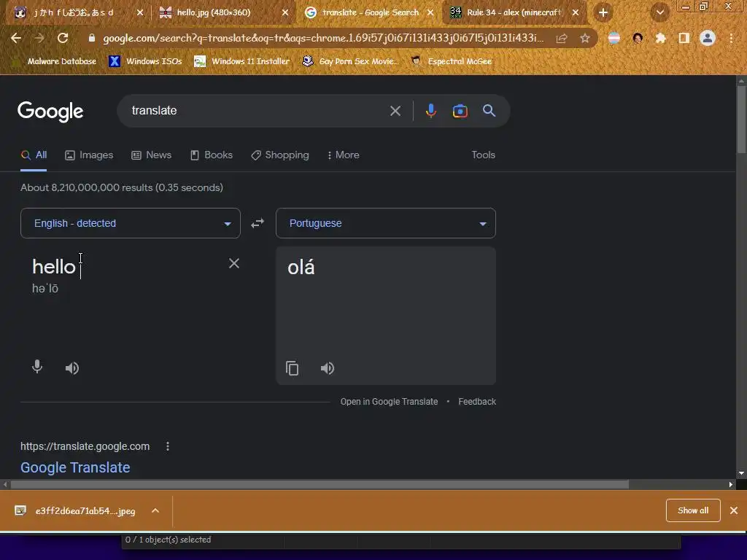
Task: Open the Extensions puzzle-piece menu
Action: [661, 38]
